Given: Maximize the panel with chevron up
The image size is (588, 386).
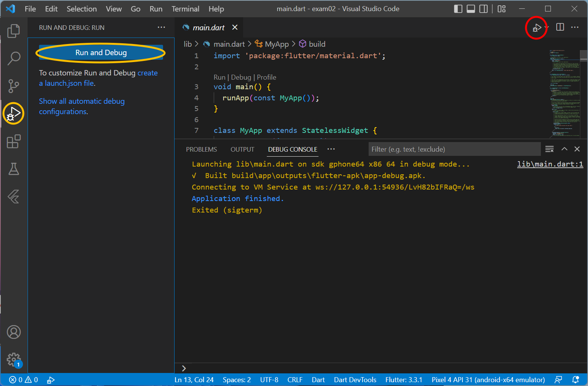Looking at the screenshot, I should click(564, 149).
